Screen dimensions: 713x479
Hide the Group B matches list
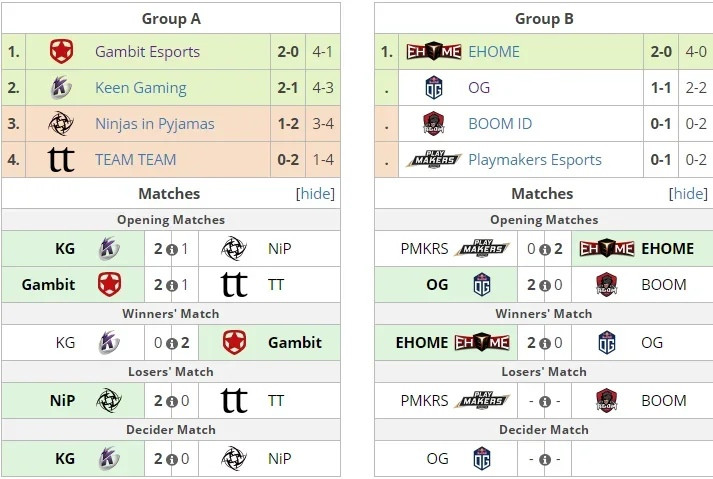[688, 194]
